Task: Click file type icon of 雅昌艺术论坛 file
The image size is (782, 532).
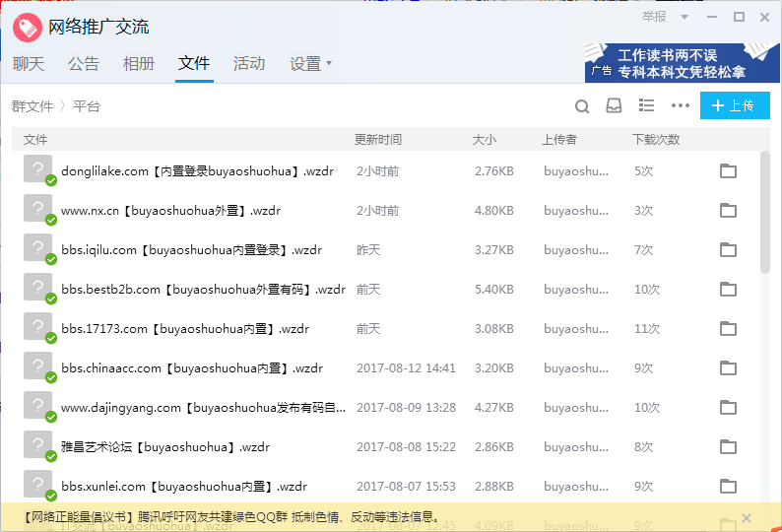Action: tap(37, 445)
